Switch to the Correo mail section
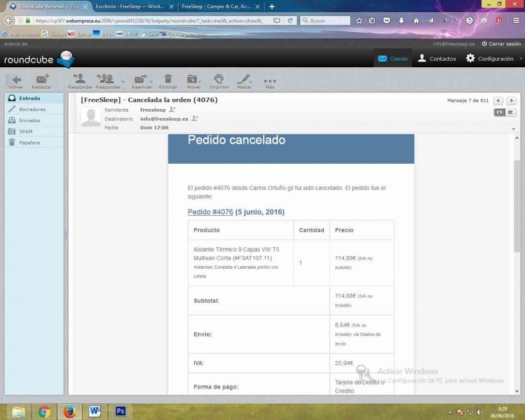This screenshot has height=420, width=525. click(x=393, y=59)
